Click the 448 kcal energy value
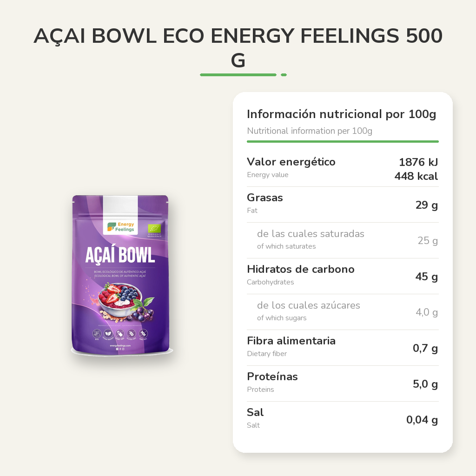 click(416, 176)
